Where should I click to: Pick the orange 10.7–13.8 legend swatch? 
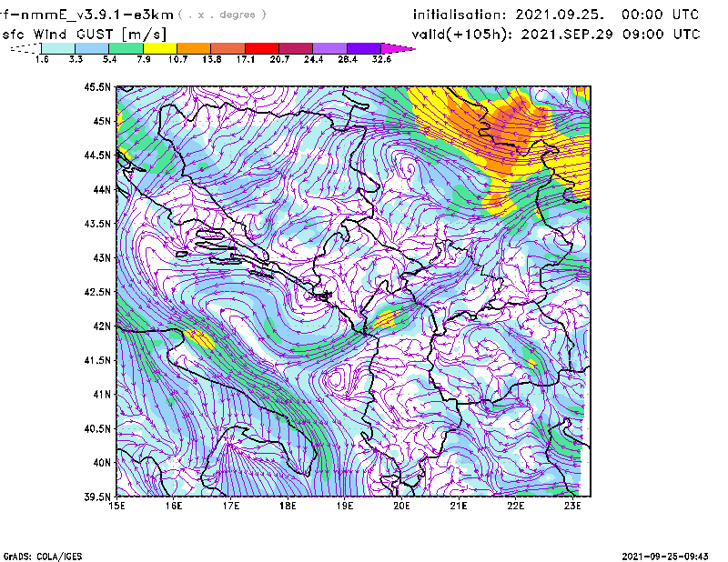(x=194, y=48)
